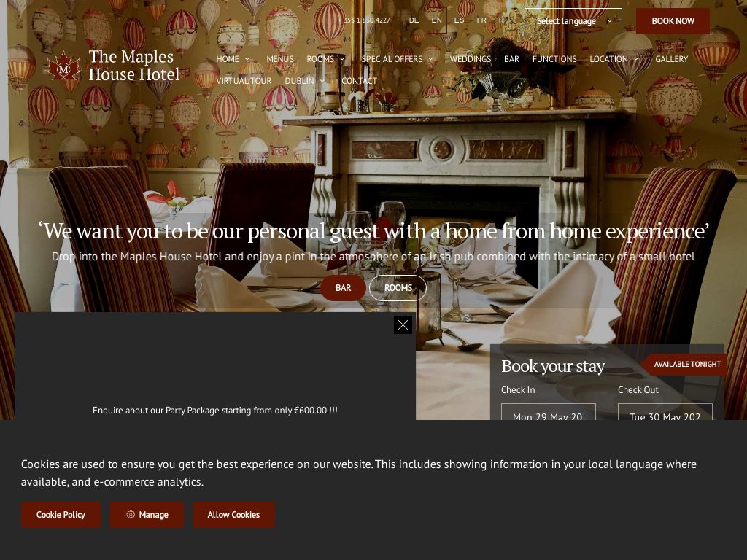Click the maple leaf hotel logo

pos(64,66)
